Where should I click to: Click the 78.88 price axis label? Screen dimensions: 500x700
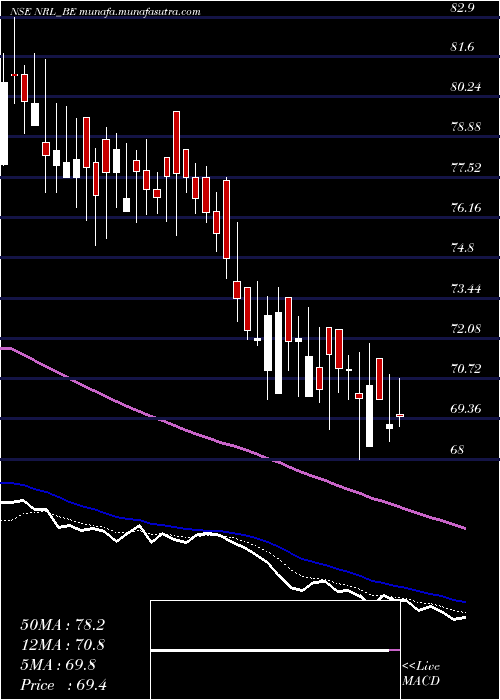467,127
